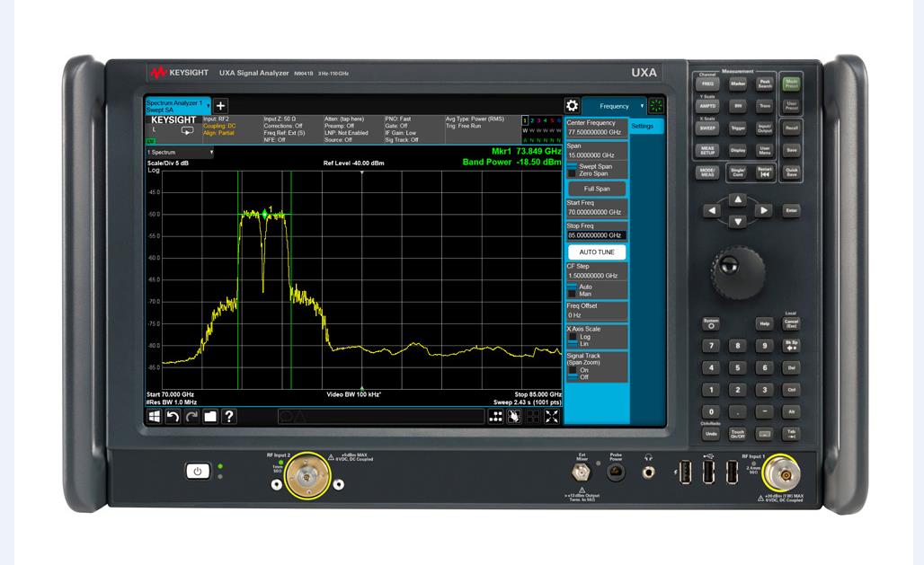This screenshot has height=565, width=924.
Task: Set CF Step to Auto
Action: 580,287
